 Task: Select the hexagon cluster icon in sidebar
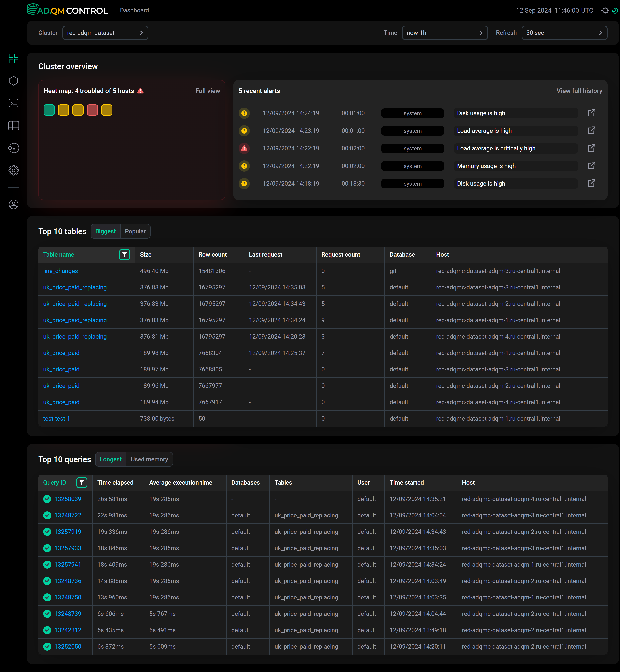coord(14,81)
